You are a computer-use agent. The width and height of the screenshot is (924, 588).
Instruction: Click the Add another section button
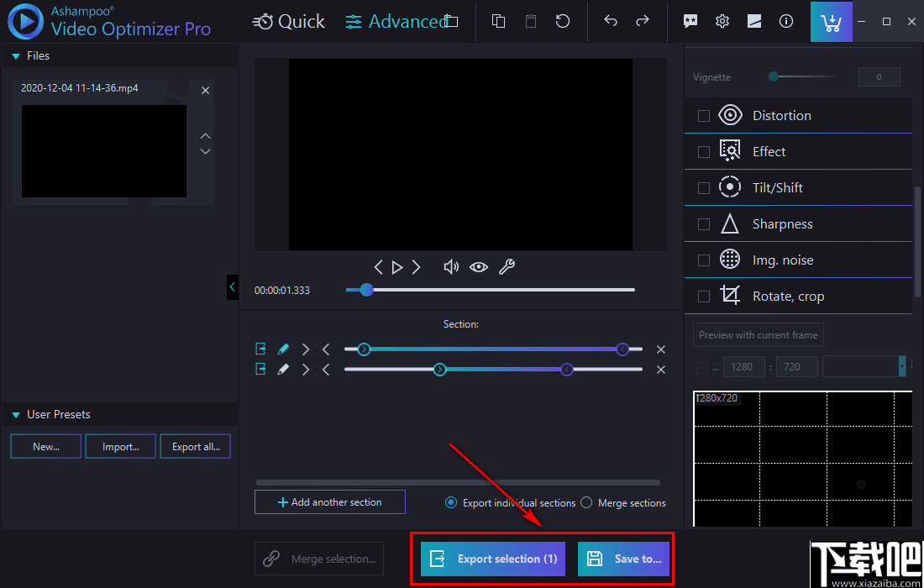coord(329,501)
